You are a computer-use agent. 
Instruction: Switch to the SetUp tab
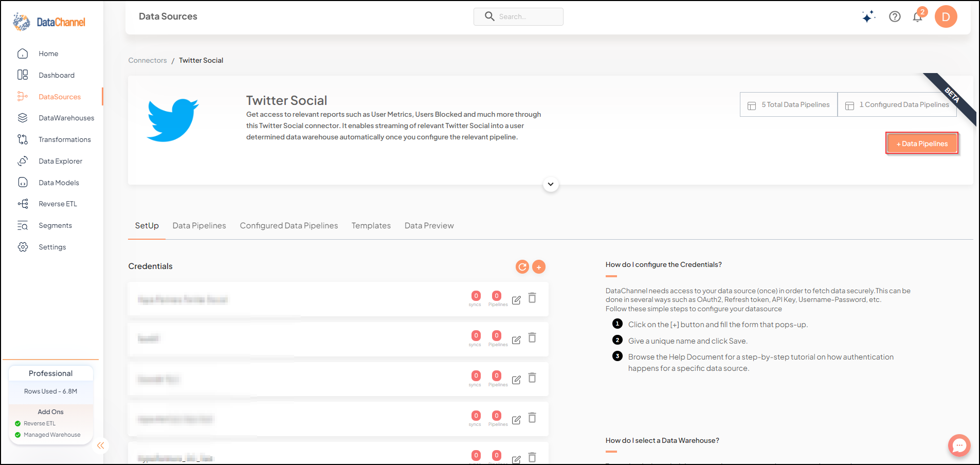click(147, 226)
